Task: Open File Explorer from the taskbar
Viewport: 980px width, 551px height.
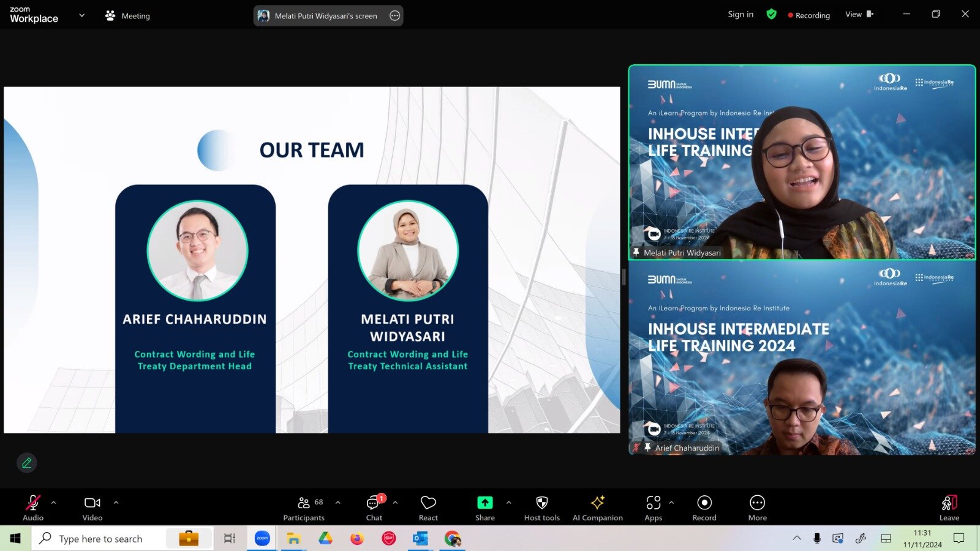Action: click(294, 538)
